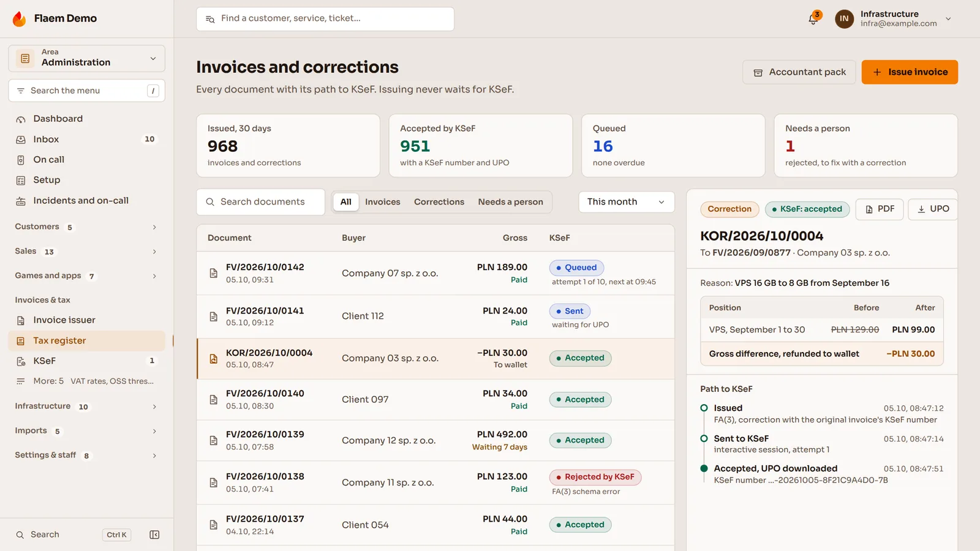This screenshot has width=980, height=551.
Task: Click document icon of FV/2026/10/0141
Action: [x=214, y=317]
